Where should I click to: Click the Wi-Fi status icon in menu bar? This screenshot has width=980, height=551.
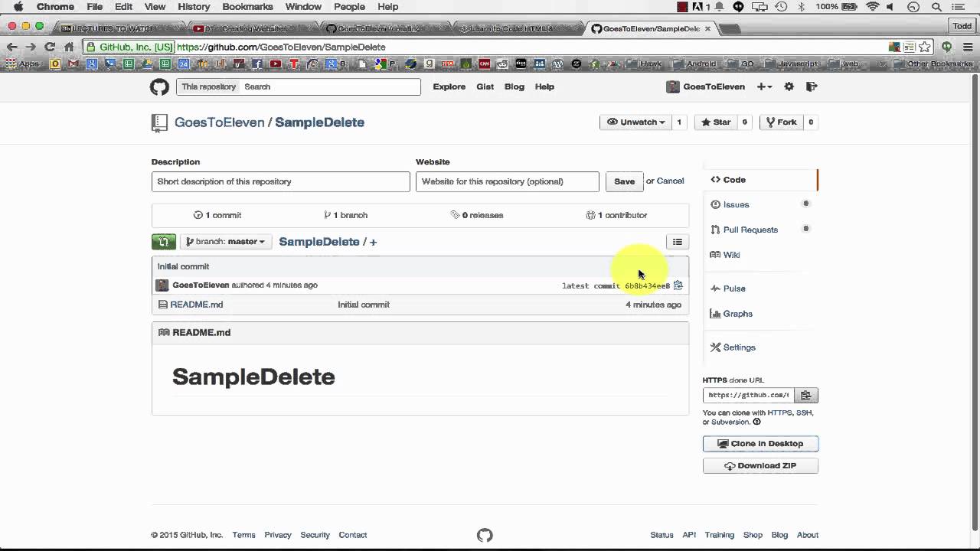872,7
